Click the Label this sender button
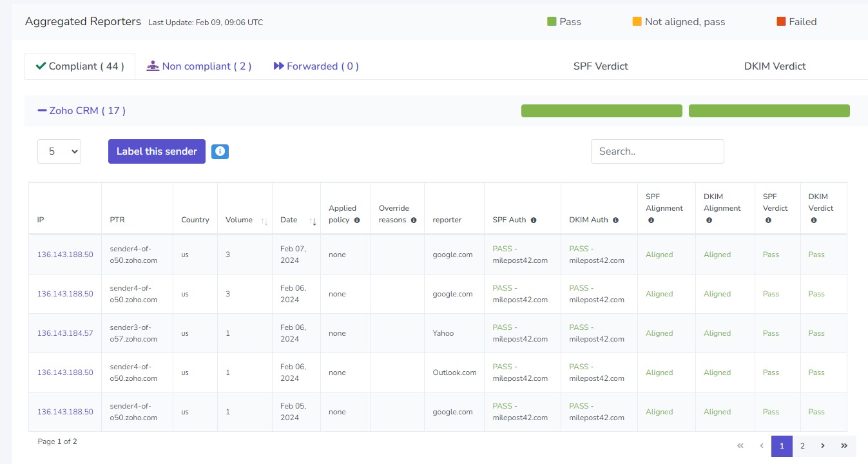The height and width of the screenshot is (464, 868). tap(157, 151)
